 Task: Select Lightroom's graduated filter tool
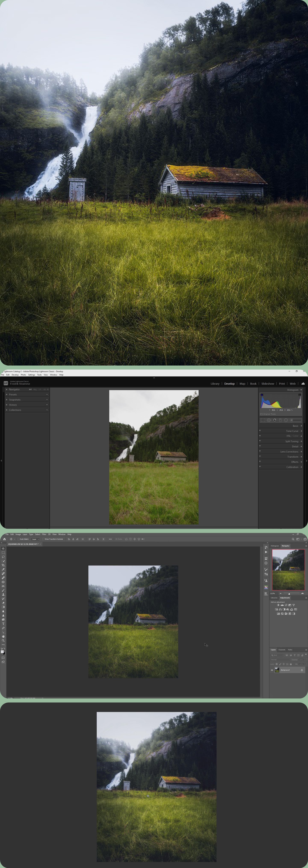pyautogui.click(x=280, y=420)
